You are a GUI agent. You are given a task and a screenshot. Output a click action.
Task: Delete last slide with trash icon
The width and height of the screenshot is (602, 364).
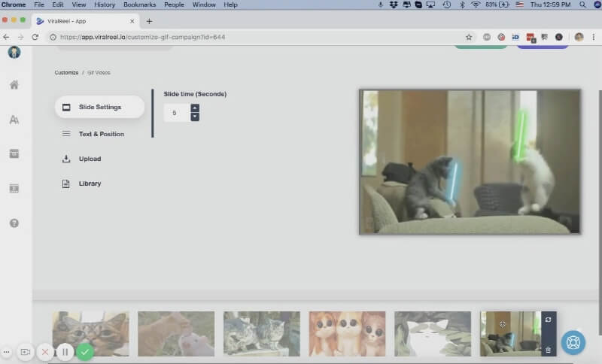[549, 350]
